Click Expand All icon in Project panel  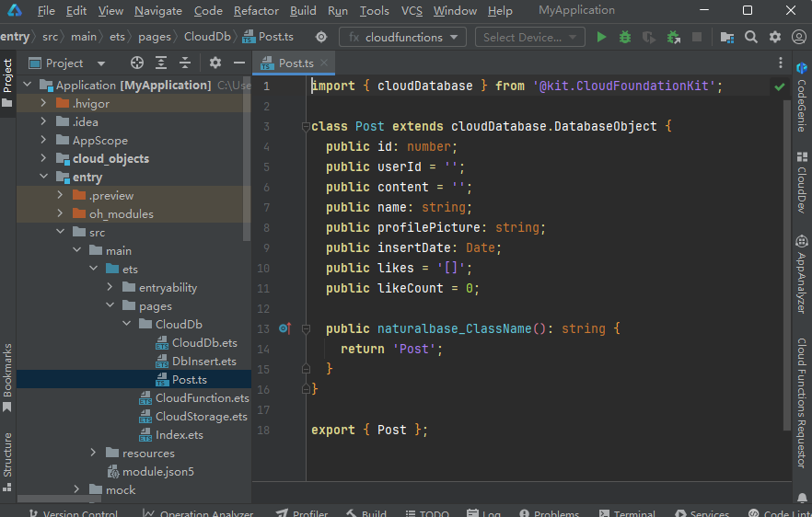pos(161,63)
